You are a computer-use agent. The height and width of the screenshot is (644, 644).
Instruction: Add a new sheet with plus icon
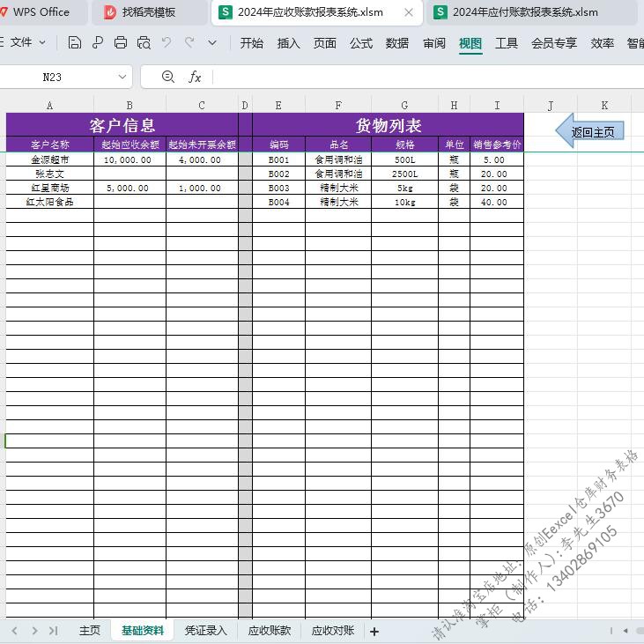(x=374, y=632)
